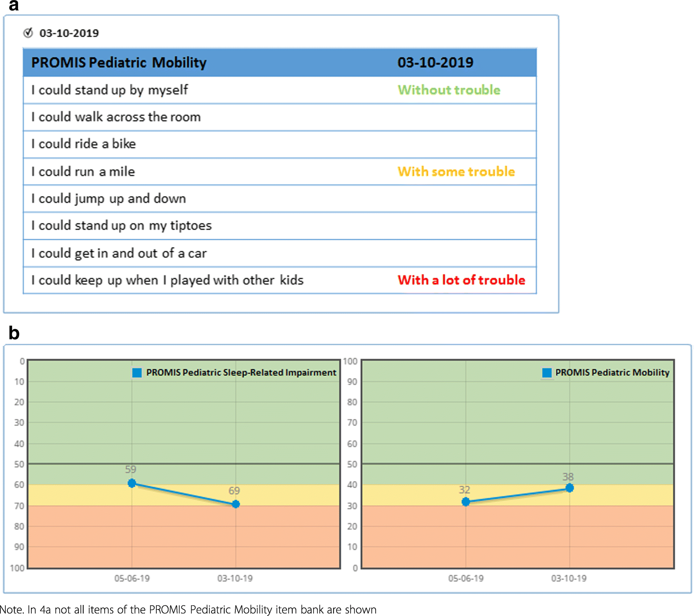Select row 'I could get in and out of a car'
This screenshot has width=694, height=616.
point(280,253)
